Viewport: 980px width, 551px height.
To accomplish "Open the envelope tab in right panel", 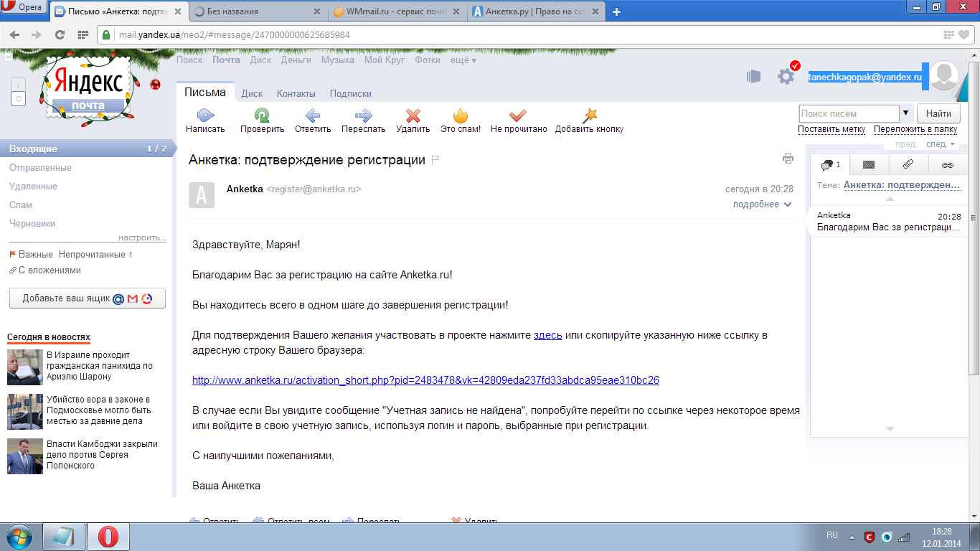I will [x=869, y=165].
